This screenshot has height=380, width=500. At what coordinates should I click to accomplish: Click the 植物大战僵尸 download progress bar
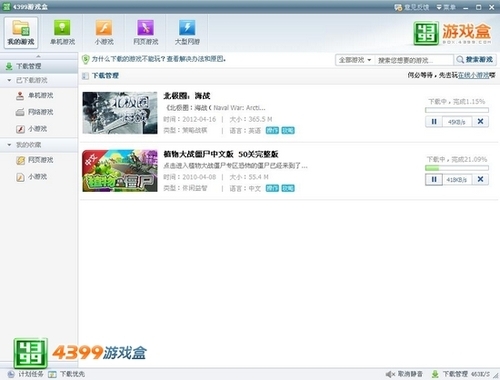(457, 168)
